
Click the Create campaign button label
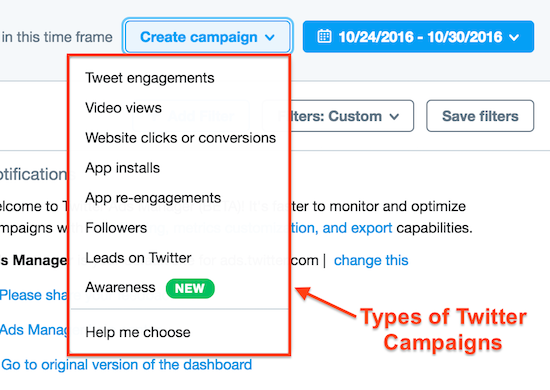199,37
